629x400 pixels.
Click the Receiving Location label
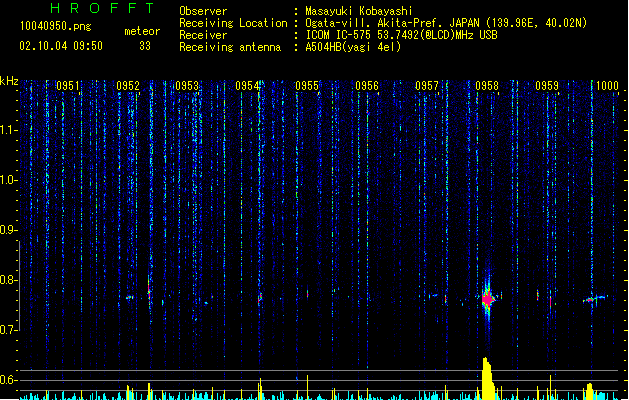pyautogui.click(x=233, y=23)
